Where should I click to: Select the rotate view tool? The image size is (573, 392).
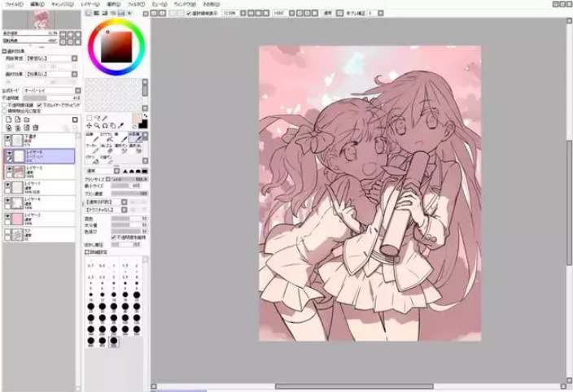tap(105, 125)
